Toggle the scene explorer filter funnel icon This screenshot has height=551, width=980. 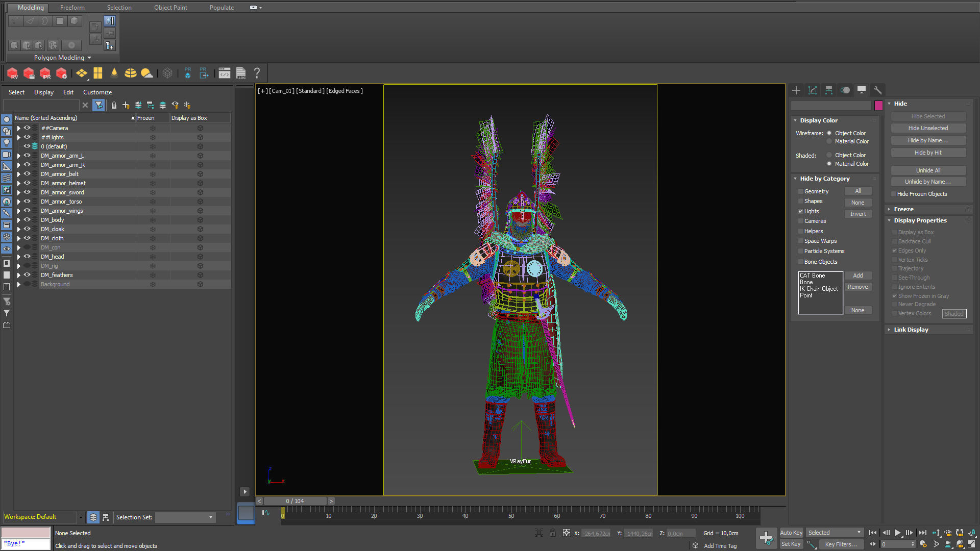(x=99, y=105)
